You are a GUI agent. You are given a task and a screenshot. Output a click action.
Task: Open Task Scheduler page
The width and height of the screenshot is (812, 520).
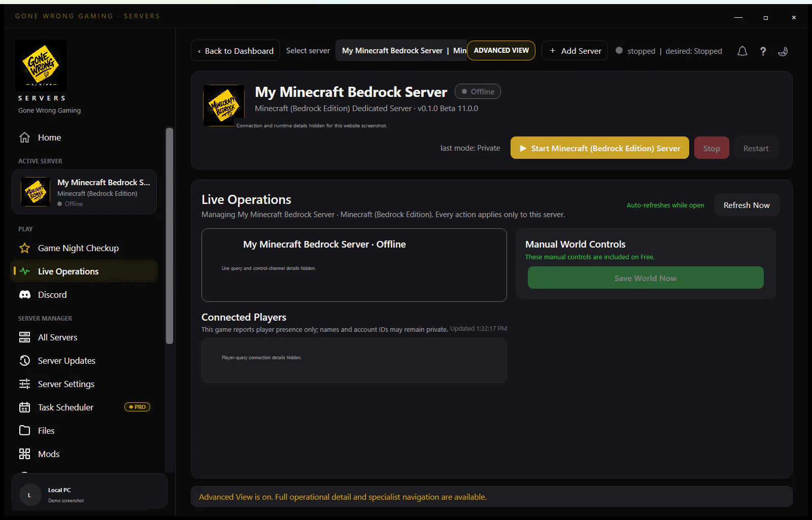click(x=84, y=407)
